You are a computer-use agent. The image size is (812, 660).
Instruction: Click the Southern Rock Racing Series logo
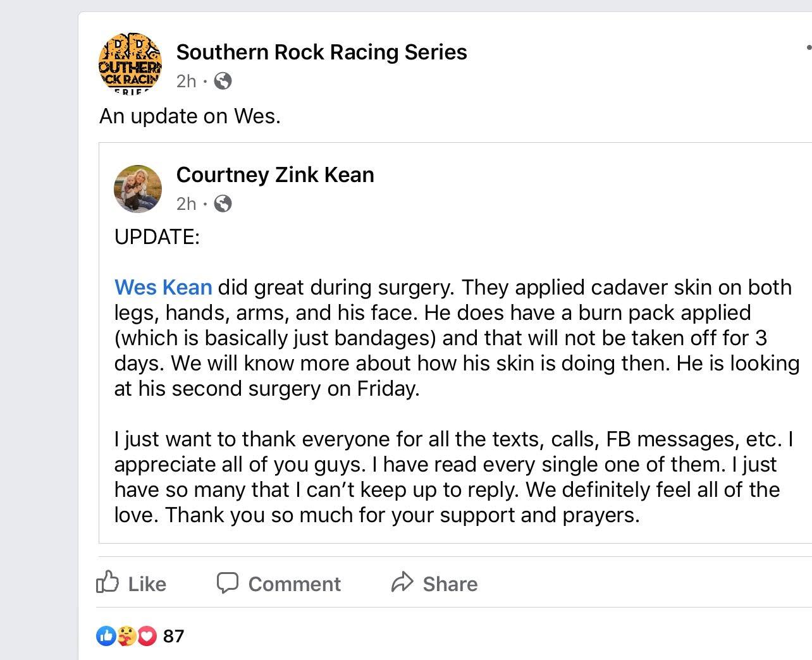(x=130, y=62)
